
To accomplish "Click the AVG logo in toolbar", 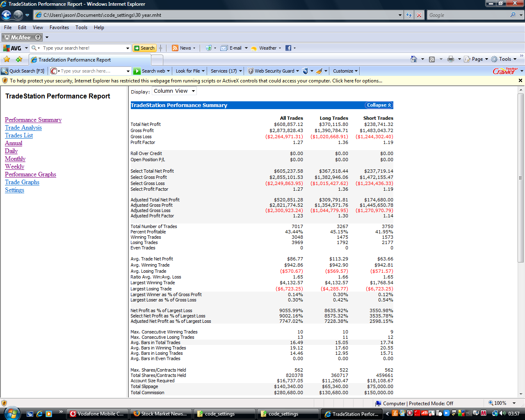I will [12, 48].
